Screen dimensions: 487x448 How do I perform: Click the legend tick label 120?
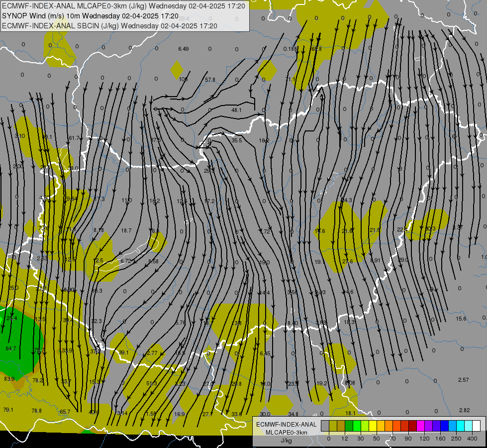[425, 439]
